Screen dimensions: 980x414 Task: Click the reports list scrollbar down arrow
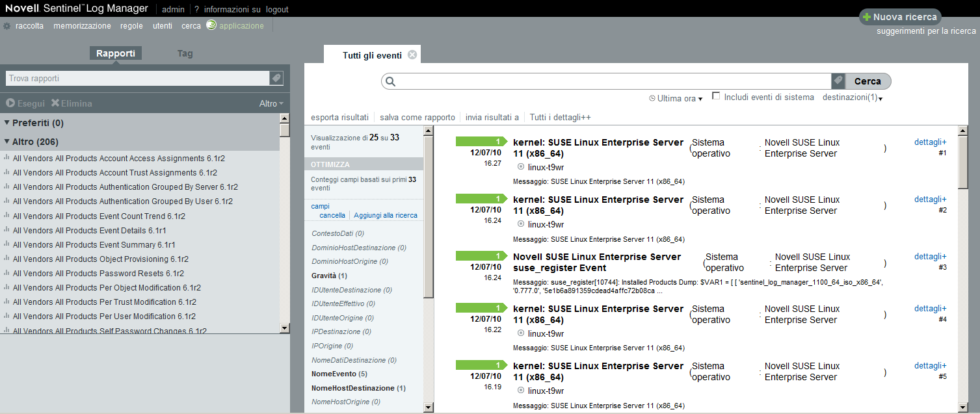(x=285, y=328)
